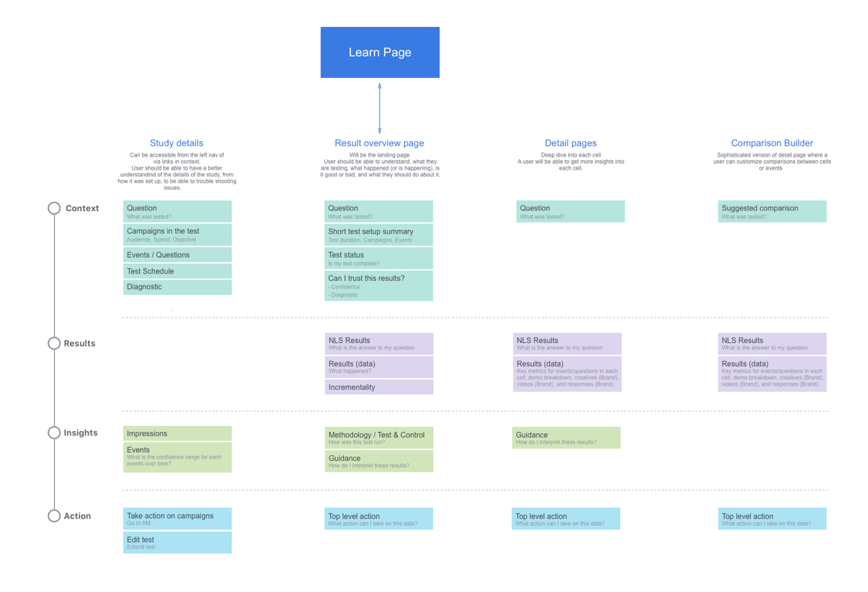This screenshot has height=592, width=868.
Task: Click the Action circle marker
Action: 53,516
